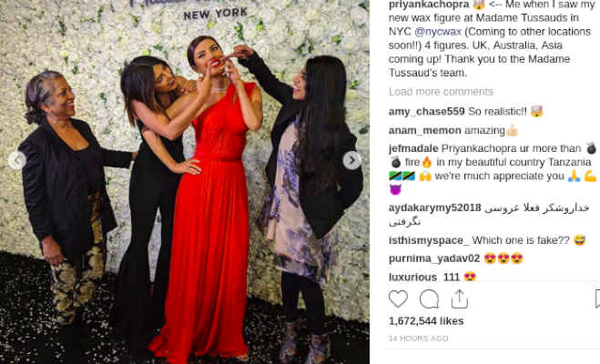This screenshot has width=600, height=364.
Task: Go to the next photo with the right arrow
Action: click(351, 160)
